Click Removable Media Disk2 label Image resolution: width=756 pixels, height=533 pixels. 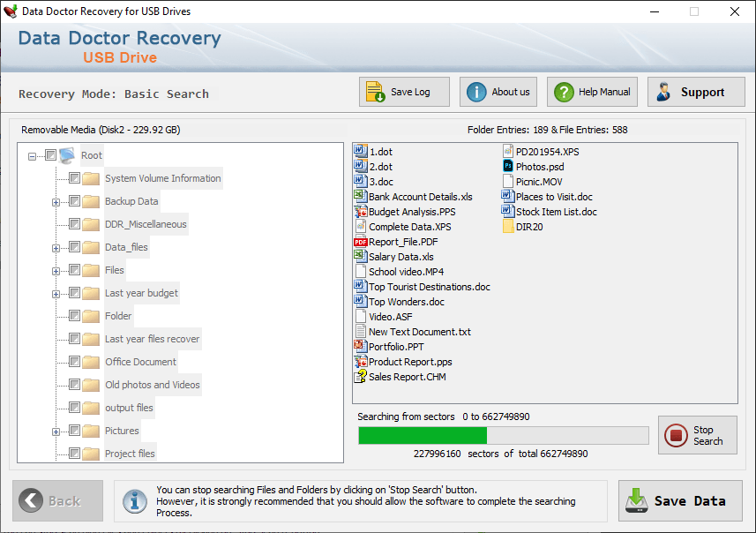(x=101, y=130)
